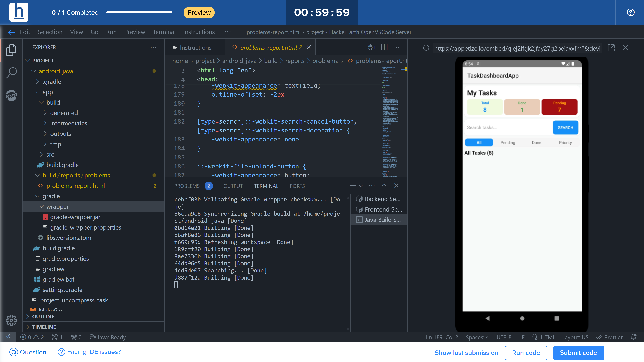Click the red Pending count card
Image resolution: width=644 pixels, height=362 pixels.
559,107
